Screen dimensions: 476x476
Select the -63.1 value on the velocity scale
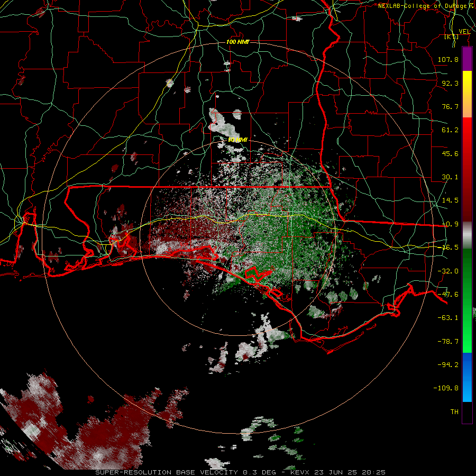[x=448, y=318]
